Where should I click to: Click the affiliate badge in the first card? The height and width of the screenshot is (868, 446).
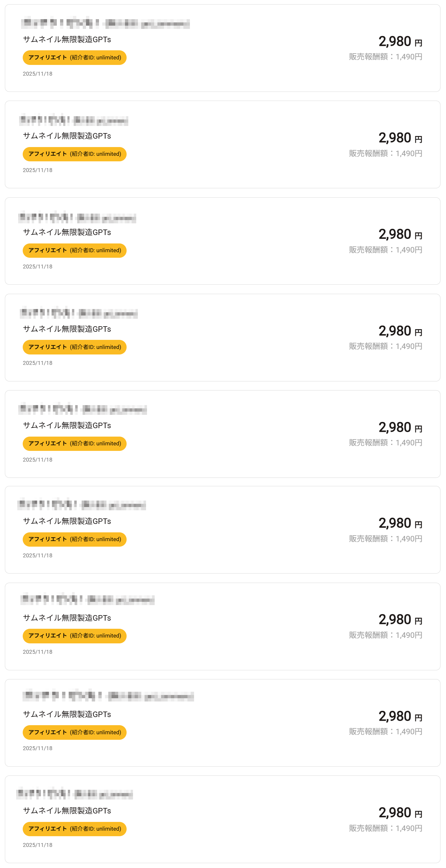tap(74, 58)
